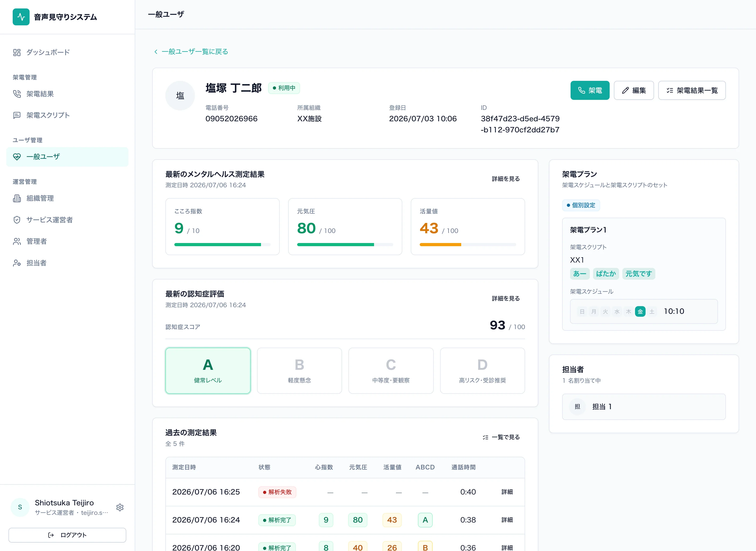Screen dimensions: 756x551
Task: Click the 編集 button
Action: click(634, 90)
